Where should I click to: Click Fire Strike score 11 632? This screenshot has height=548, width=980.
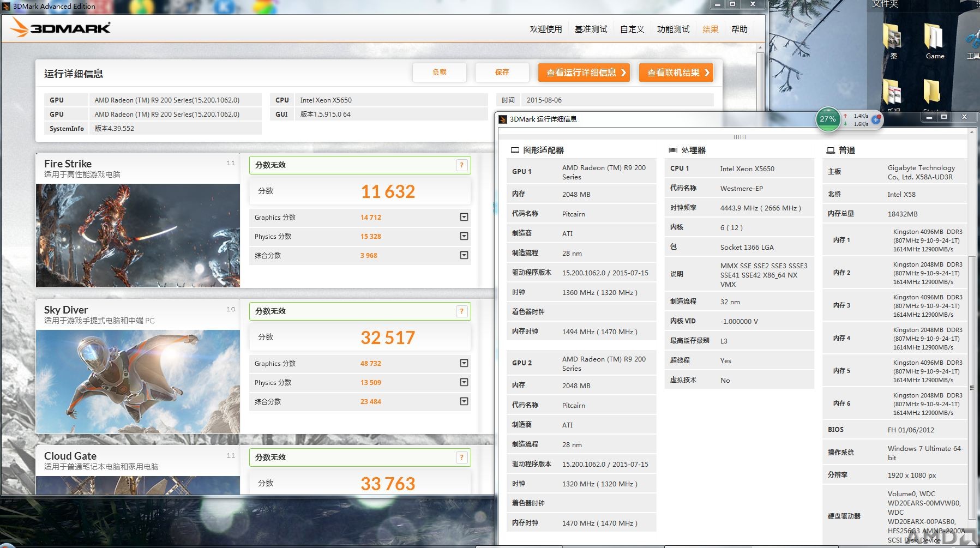coord(388,191)
